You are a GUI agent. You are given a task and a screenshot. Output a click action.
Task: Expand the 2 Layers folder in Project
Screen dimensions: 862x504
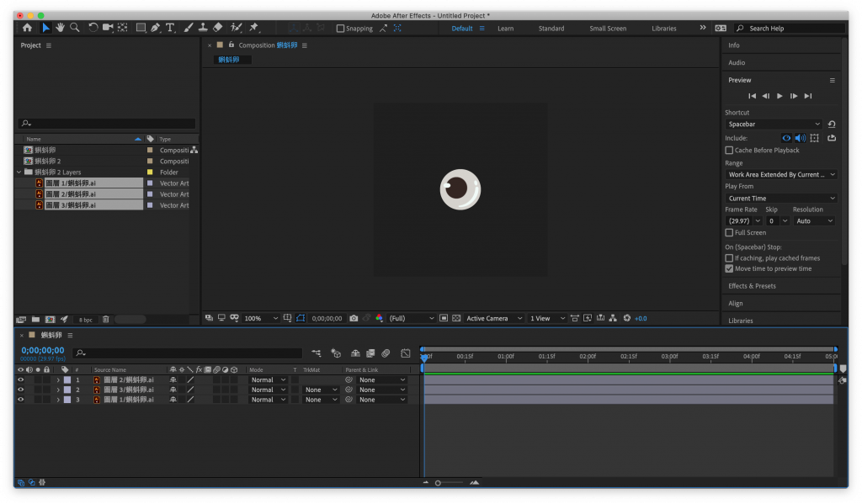point(19,172)
